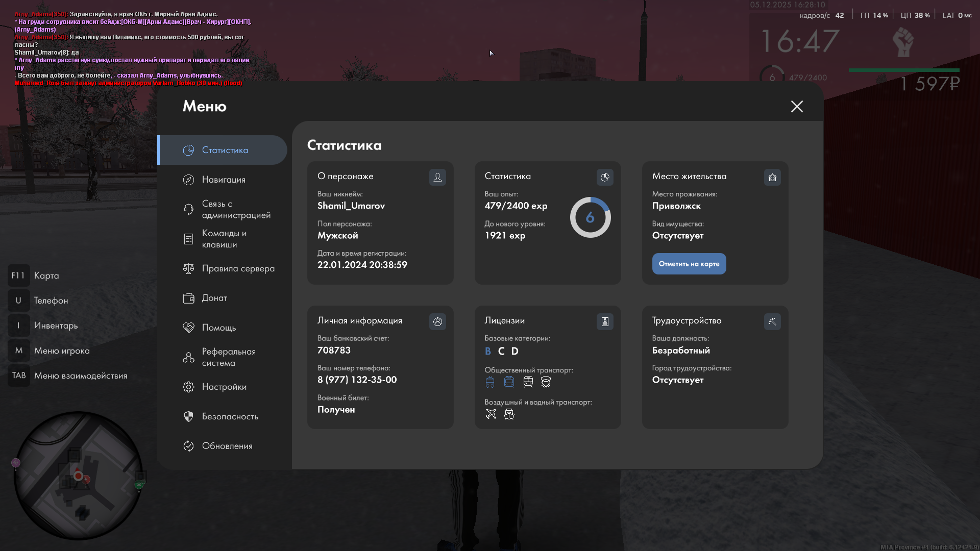
Task: Click the B category license letter
Action: tap(487, 351)
